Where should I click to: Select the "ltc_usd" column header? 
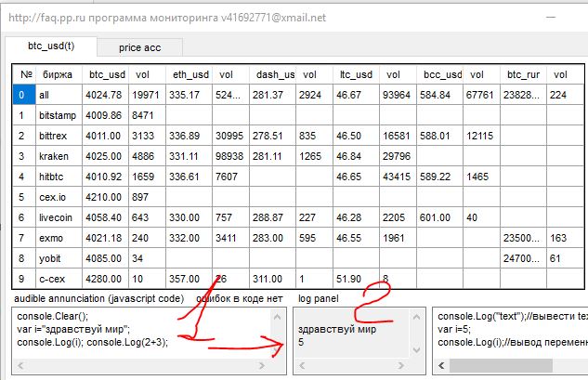[x=354, y=74]
